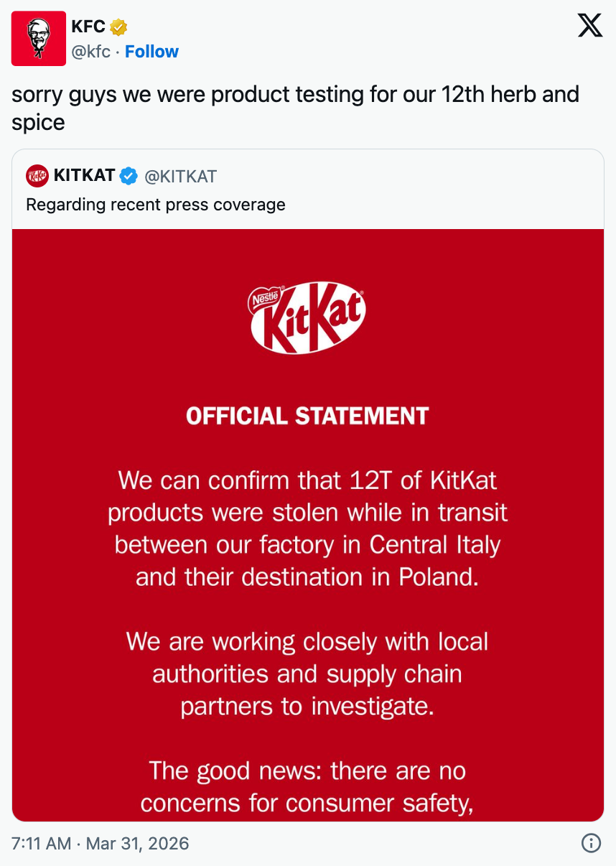Viewport: 616px width, 866px height.
Task: Click the KFC display name
Action: coord(88,27)
